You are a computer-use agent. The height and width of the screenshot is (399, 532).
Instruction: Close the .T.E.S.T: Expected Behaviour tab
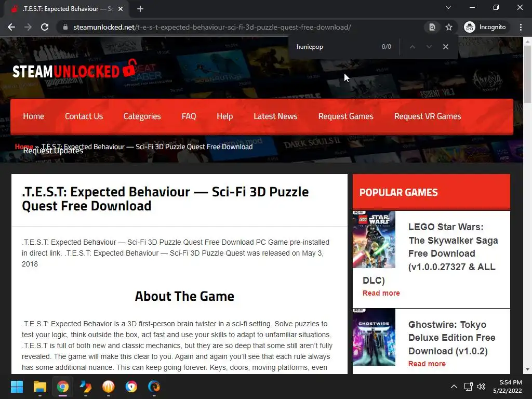(x=121, y=9)
